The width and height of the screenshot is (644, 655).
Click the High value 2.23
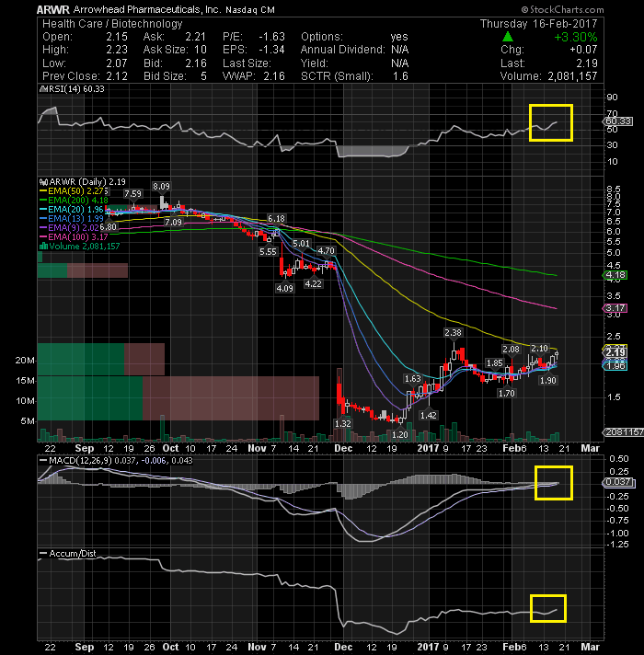(117, 50)
